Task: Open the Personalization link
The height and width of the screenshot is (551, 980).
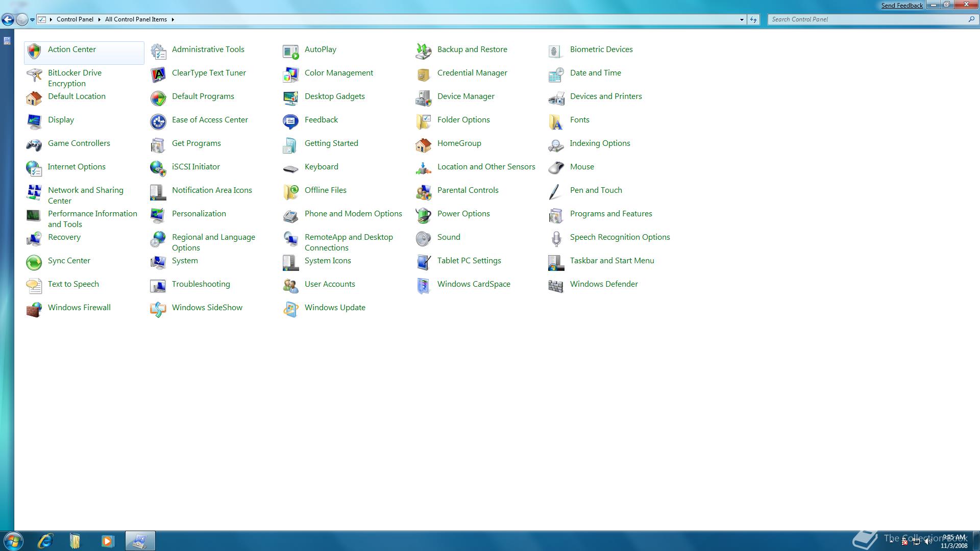Action: (x=199, y=214)
